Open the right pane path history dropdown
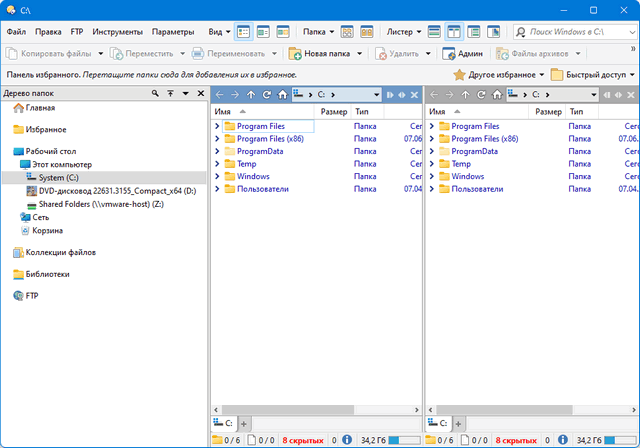 coord(593,95)
